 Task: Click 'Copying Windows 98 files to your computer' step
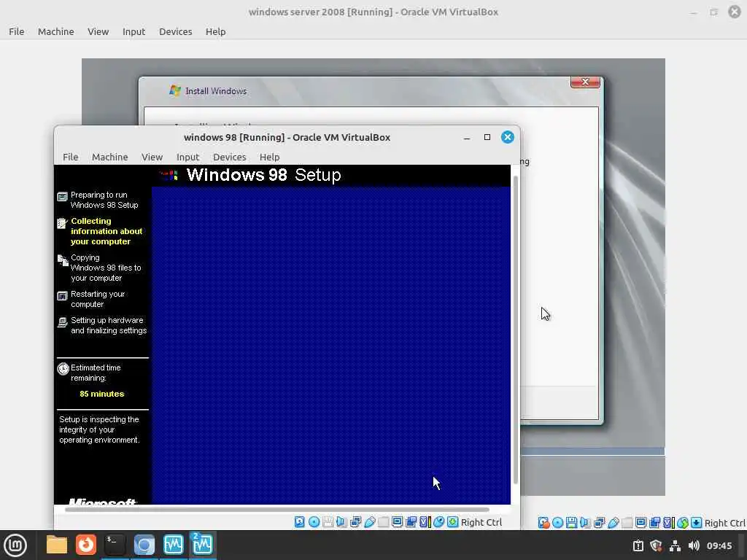[106, 268]
